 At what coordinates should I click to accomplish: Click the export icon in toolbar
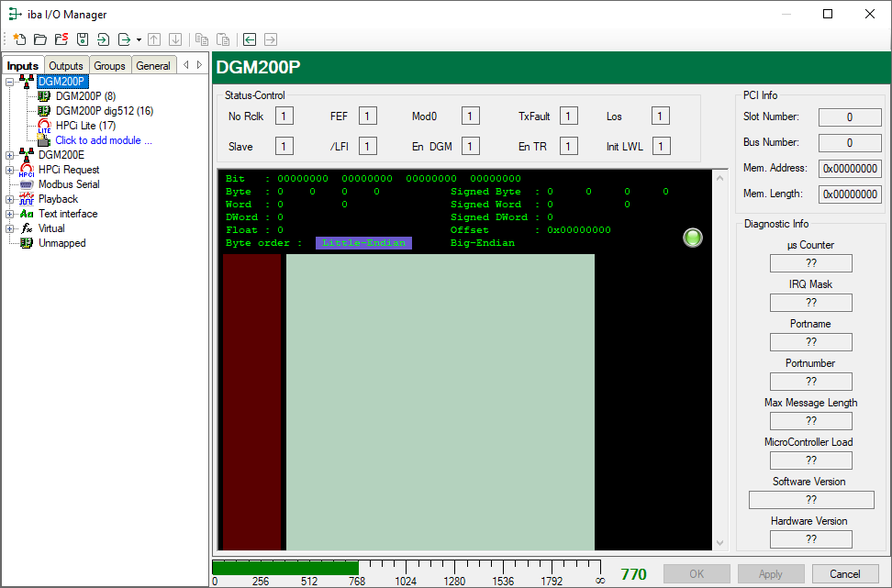click(124, 39)
